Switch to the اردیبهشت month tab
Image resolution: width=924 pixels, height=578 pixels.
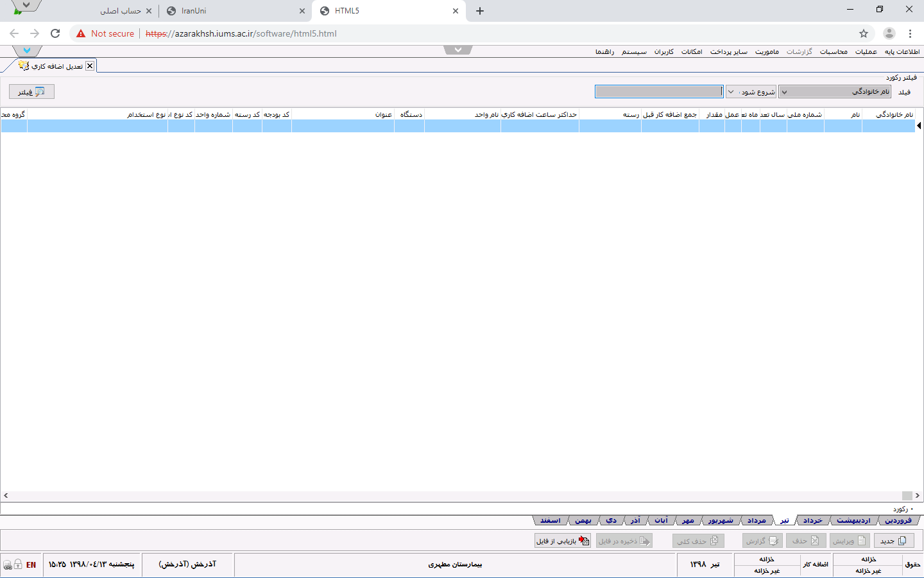click(853, 520)
